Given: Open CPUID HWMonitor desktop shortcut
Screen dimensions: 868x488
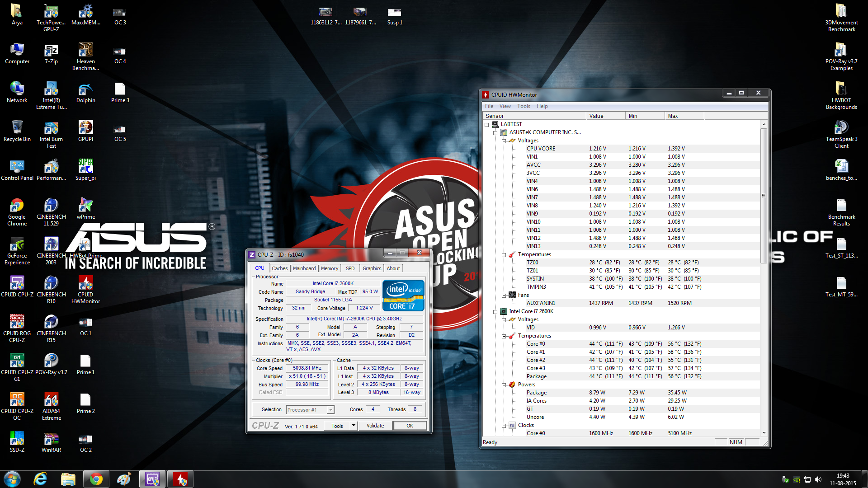Looking at the screenshot, I should coord(85,289).
